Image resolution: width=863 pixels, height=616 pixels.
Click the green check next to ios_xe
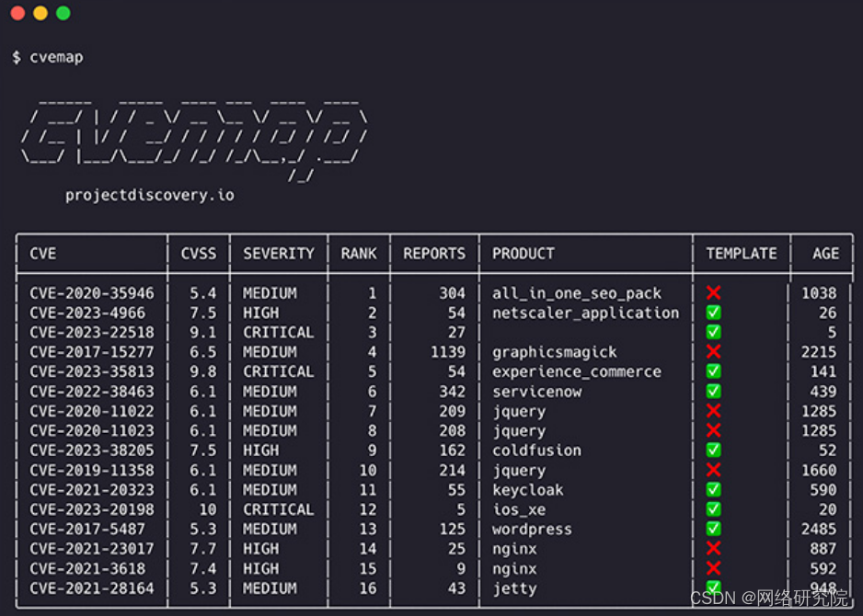(x=713, y=509)
